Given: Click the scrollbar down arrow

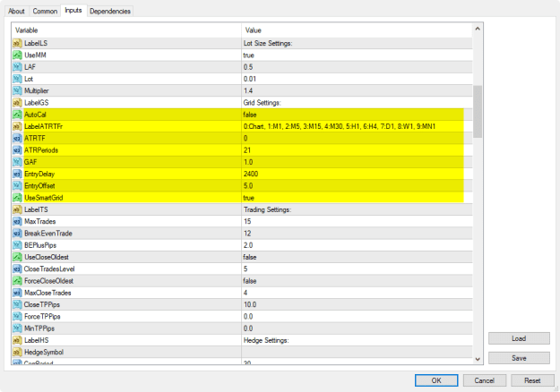Looking at the screenshot, I should click(478, 359).
